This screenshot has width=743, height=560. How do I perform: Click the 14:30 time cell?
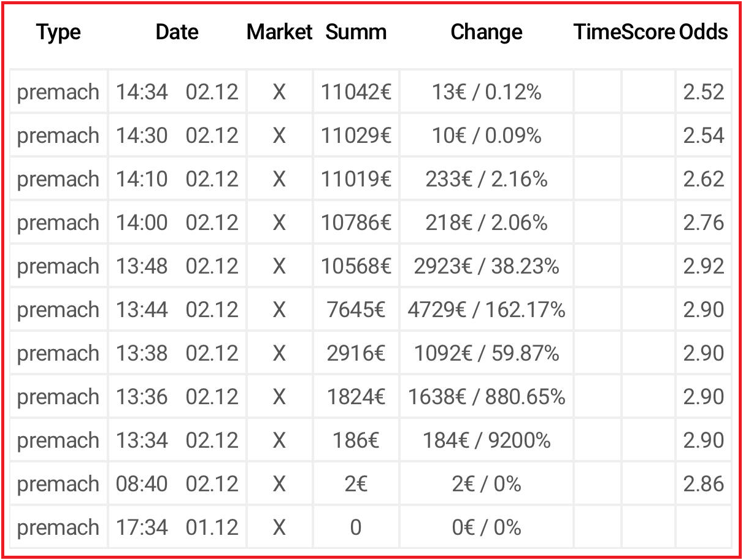tap(142, 136)
